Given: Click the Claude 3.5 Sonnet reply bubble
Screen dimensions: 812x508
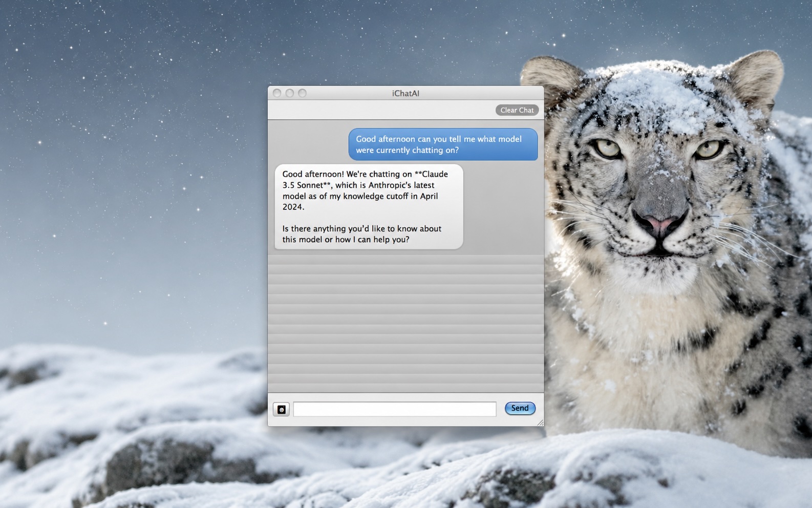Looking at the screenshot, I should click(369, 206).
